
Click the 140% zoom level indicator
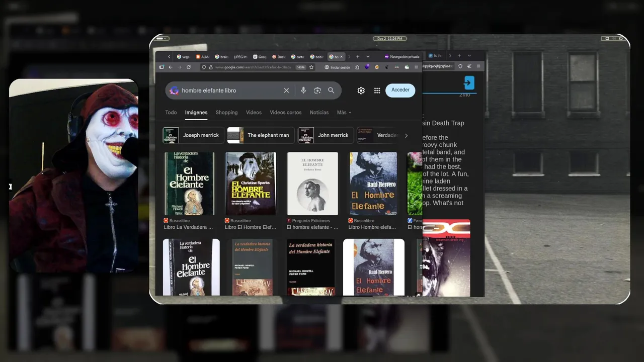click(x=300, y=67)
